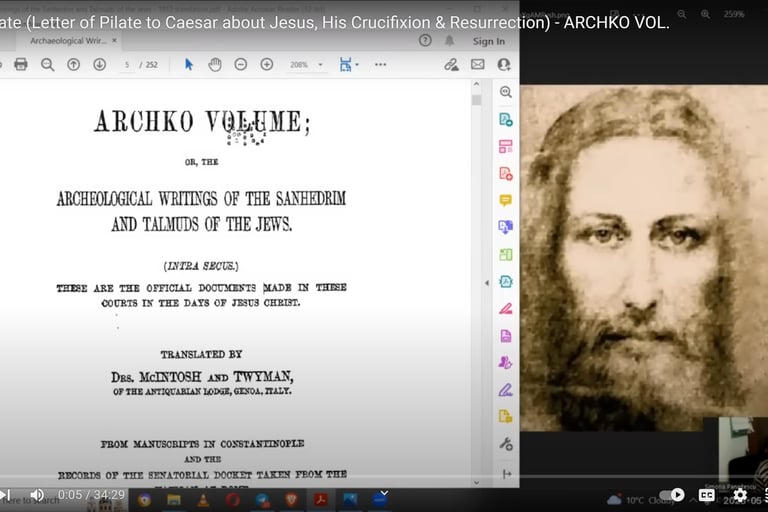Image resolution: width=768 pixels, height=512 pixels.
Task: Open the three-dots more tools menu
Action: 381,64
